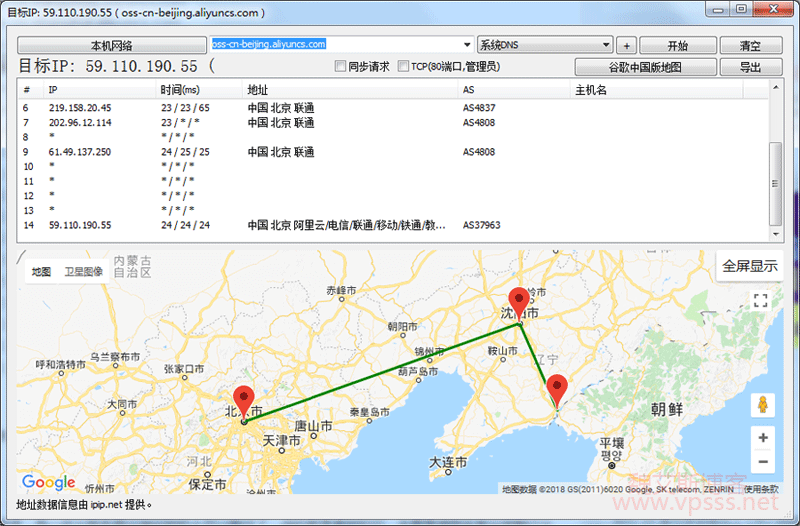This screenshot has width=800, height=526.
Task: Click the Street View pegman icon
Action: point(763,405)
